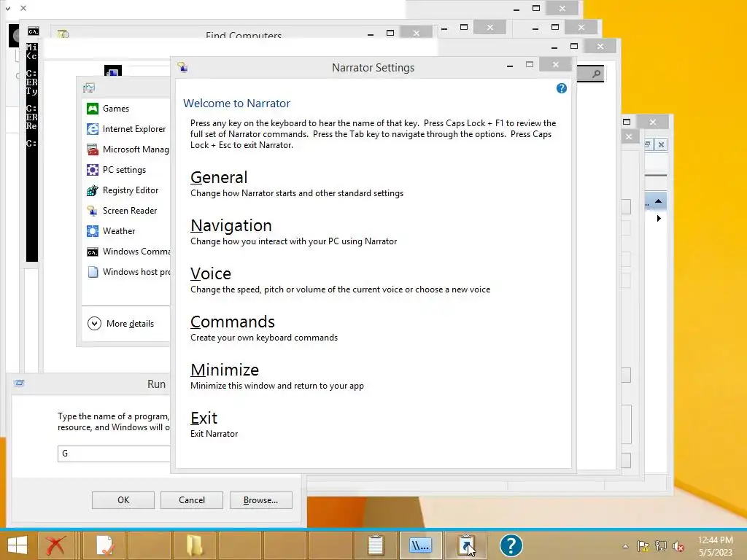The width and height of the screenshot is (747, 560).
Task: Click 'Weather' text in Task Manager
Action: click(119, 231)
